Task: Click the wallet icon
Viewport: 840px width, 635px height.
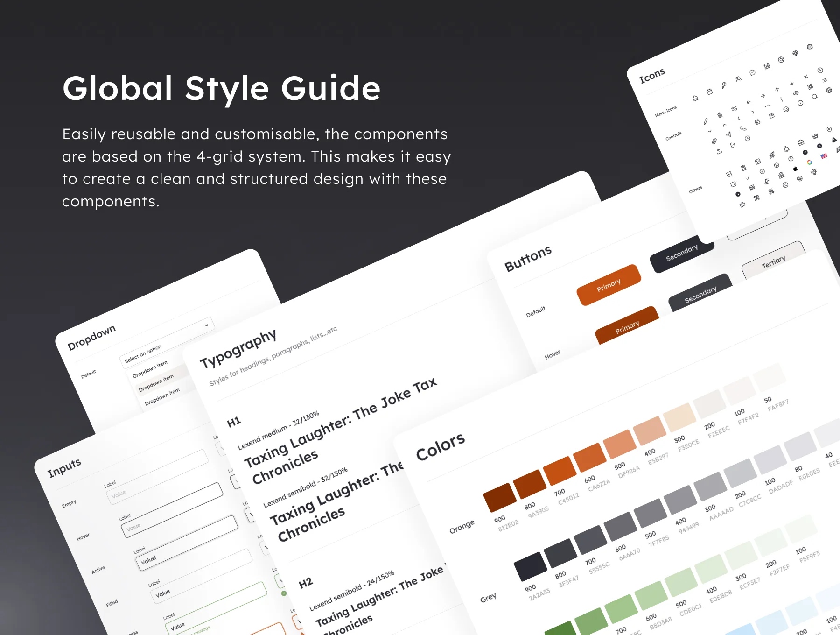Action: pos(733,184)
